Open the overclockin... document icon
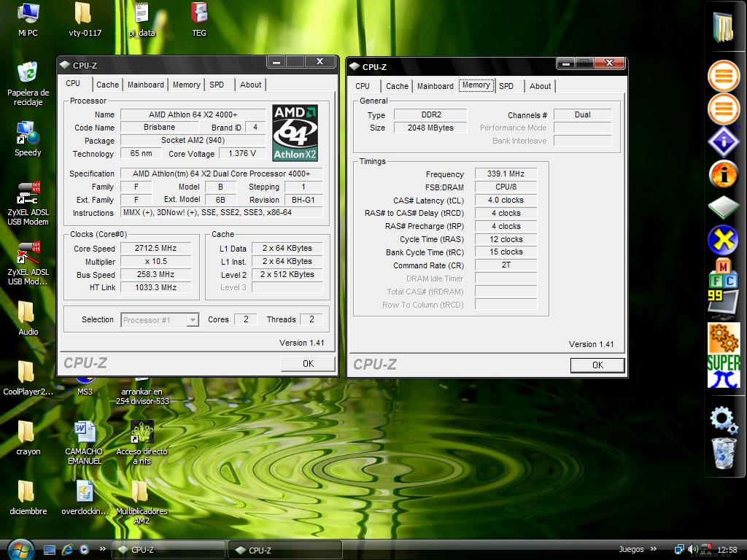This screenshot has width=747, height=560. [x=85, y=497]
